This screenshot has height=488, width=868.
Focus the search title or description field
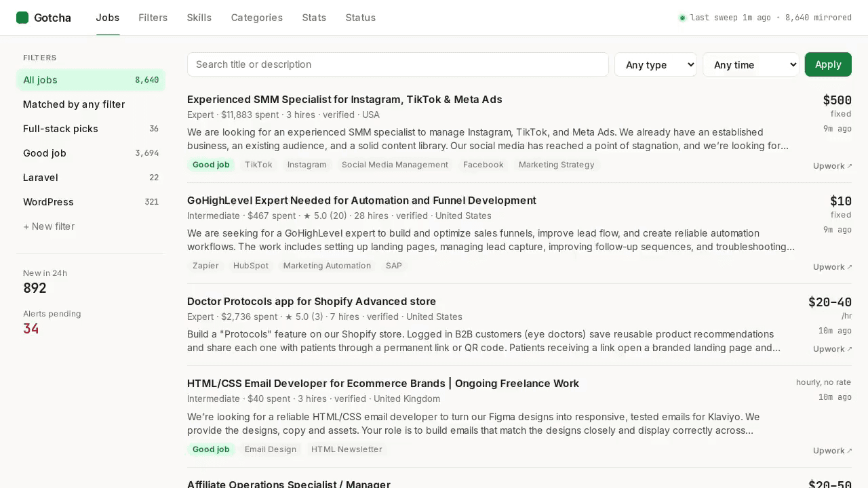[398, 64]
